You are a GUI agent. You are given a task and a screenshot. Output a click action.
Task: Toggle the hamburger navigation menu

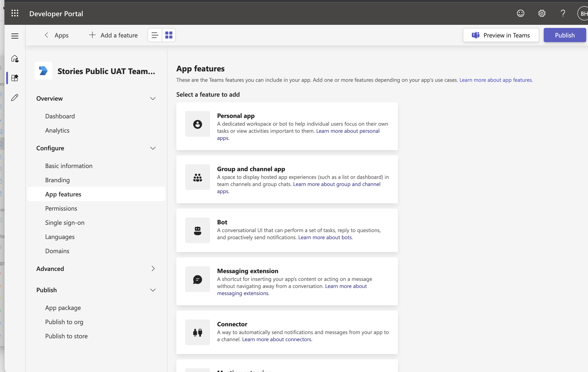point(15,36)
